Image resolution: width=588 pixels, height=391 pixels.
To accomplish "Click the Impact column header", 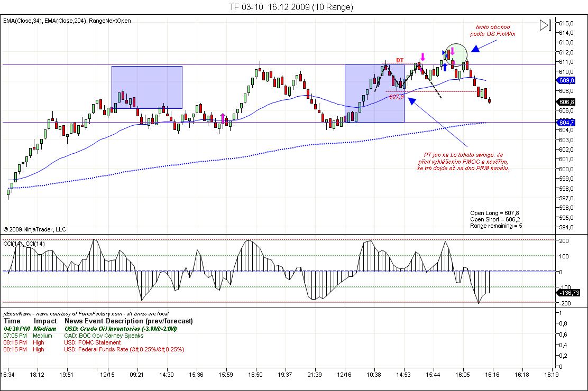I will (45, 321).
